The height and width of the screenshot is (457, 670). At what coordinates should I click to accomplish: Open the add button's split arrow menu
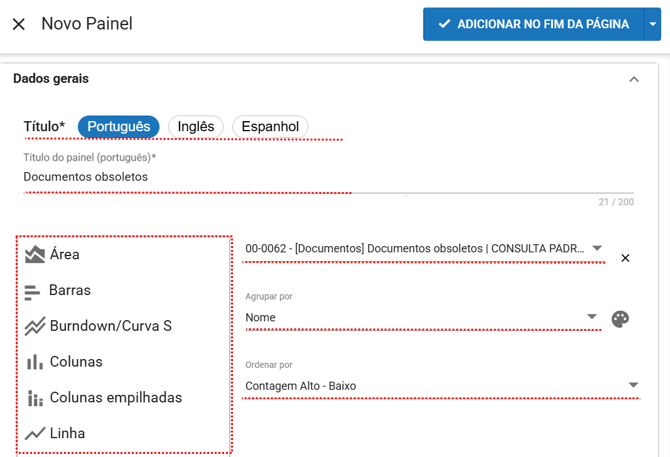point(652,24)
